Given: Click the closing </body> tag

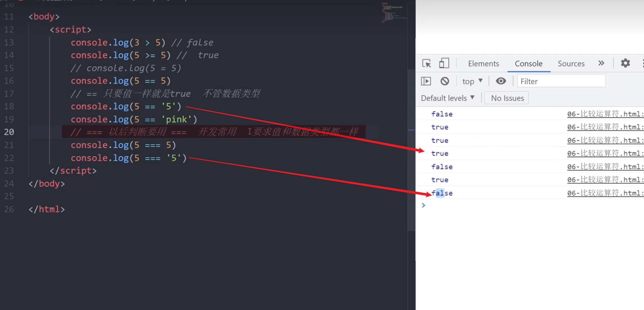Looking at the screenshot, I should click(46, 184).
